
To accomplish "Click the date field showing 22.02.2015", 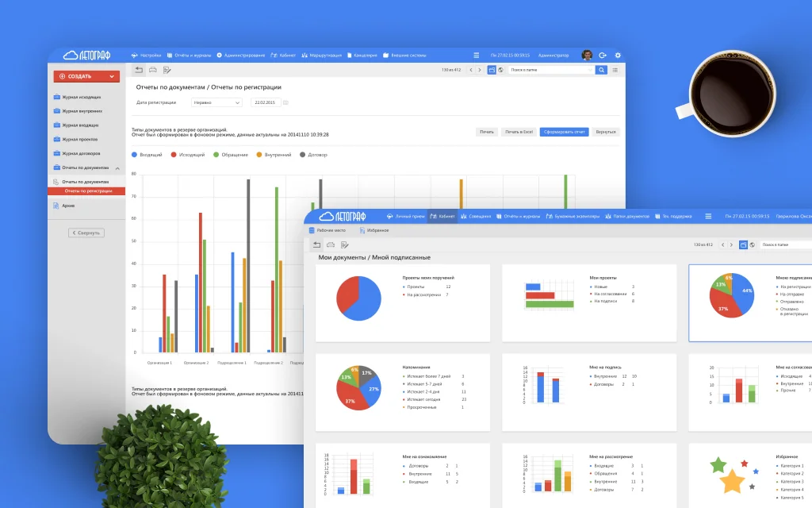I will [265, 102].
